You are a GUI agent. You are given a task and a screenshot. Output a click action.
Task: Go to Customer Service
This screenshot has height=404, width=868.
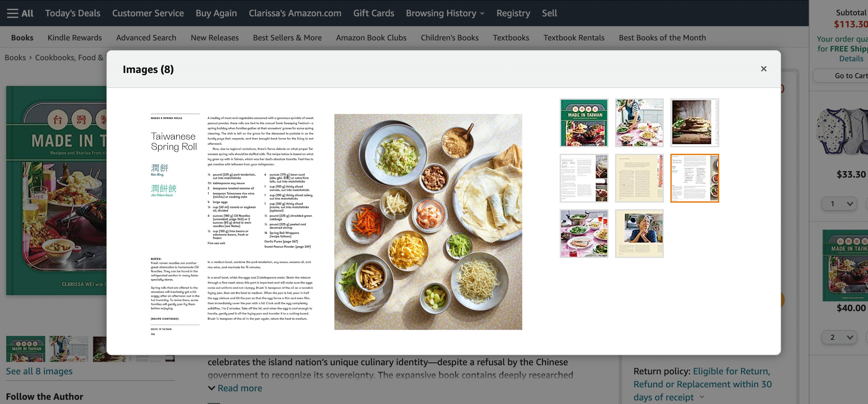pyautogui.click(x=148, y=13)
